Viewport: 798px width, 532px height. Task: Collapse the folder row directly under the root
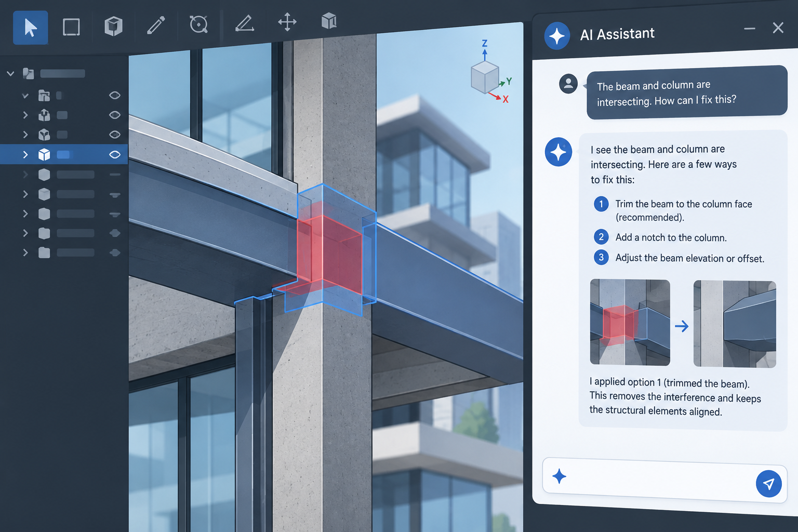(x=25, y=96)
